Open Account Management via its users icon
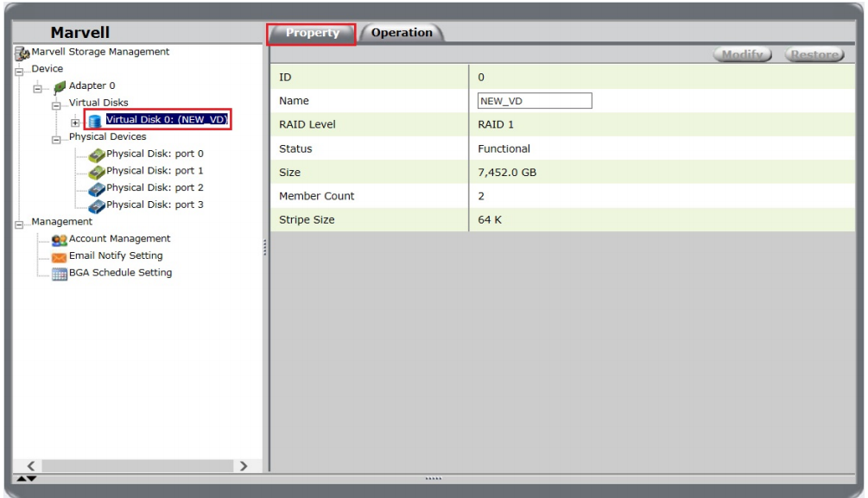868x498 pixels. (x=59, y=239)
